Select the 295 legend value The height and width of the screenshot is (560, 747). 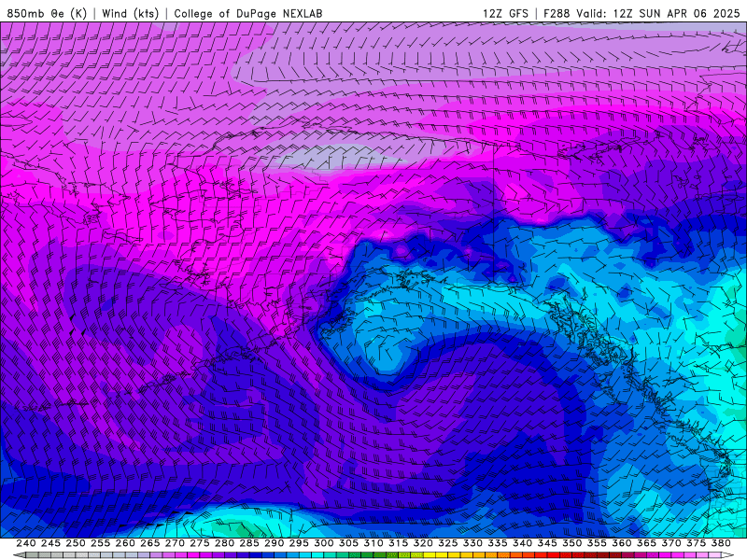(299, 543)
